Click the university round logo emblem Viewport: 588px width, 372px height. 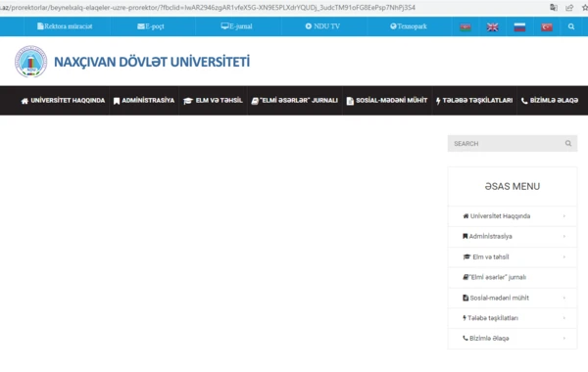coord(30,62)
